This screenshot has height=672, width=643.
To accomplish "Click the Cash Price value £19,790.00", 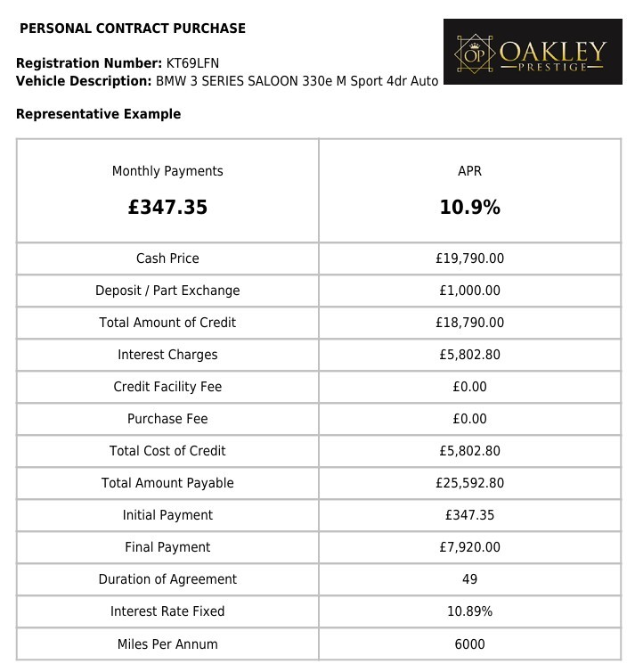I will [x=469, y=258].
